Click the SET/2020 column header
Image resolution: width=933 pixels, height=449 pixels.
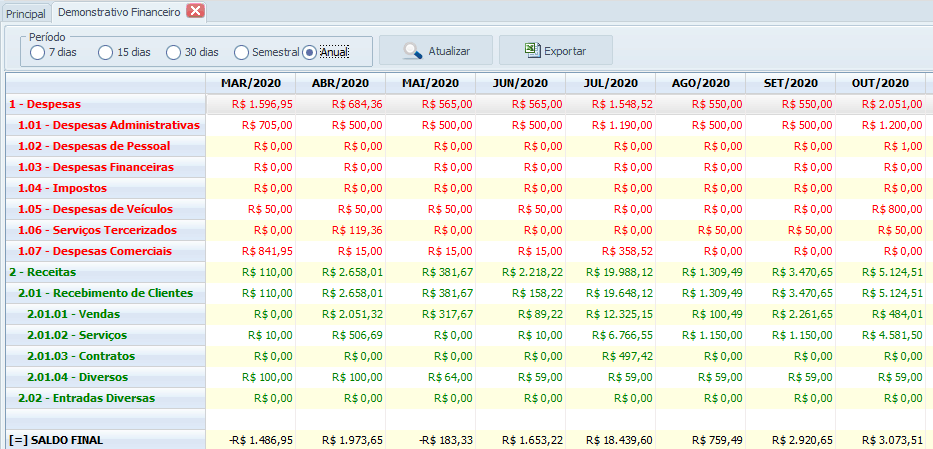click(790, 83)
